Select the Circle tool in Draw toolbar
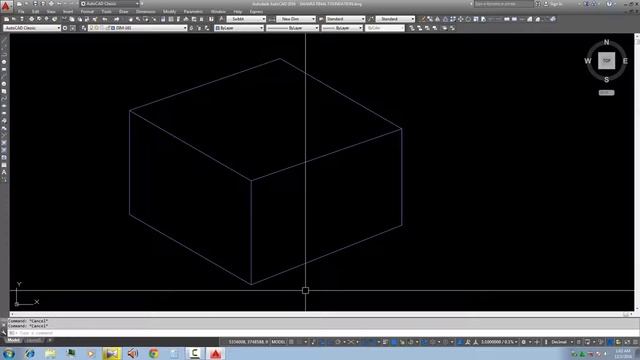The height and width of the screenshot is (360, 640). (4, 84)
